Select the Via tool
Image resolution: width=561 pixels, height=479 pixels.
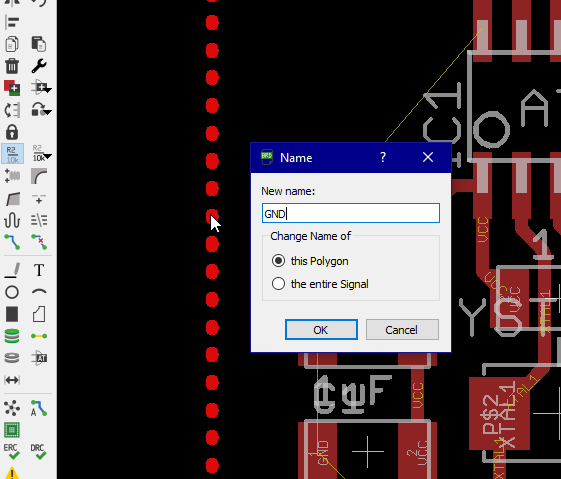pyautogui.click(x=12, y=336)
